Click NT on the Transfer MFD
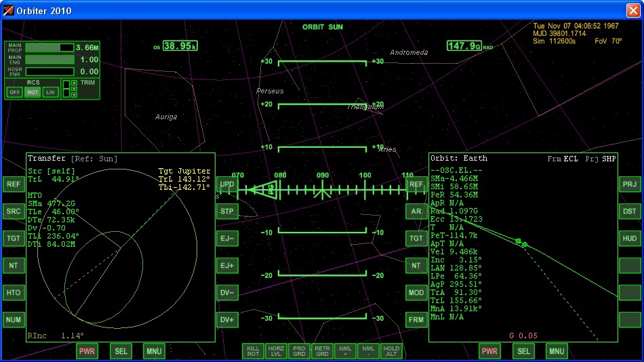The width and height of the screenshot is (644, 362). pyautogui.click(x=14, y=266)
